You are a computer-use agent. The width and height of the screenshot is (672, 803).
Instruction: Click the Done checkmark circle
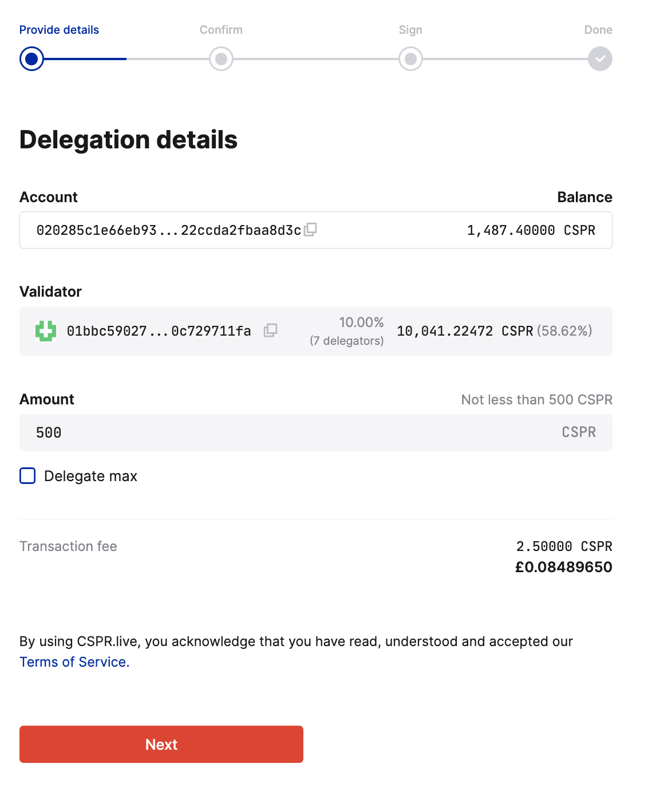599,58
